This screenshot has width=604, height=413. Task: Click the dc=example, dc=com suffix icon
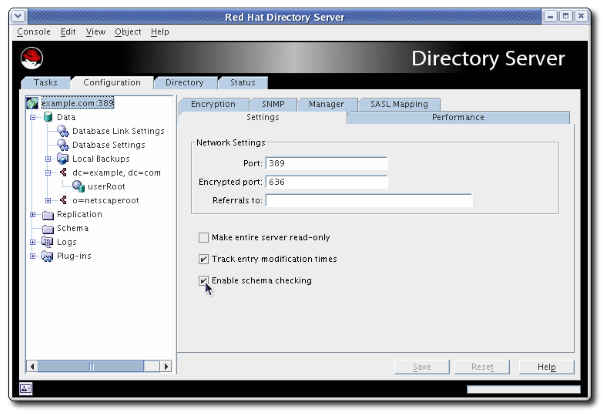63,173
